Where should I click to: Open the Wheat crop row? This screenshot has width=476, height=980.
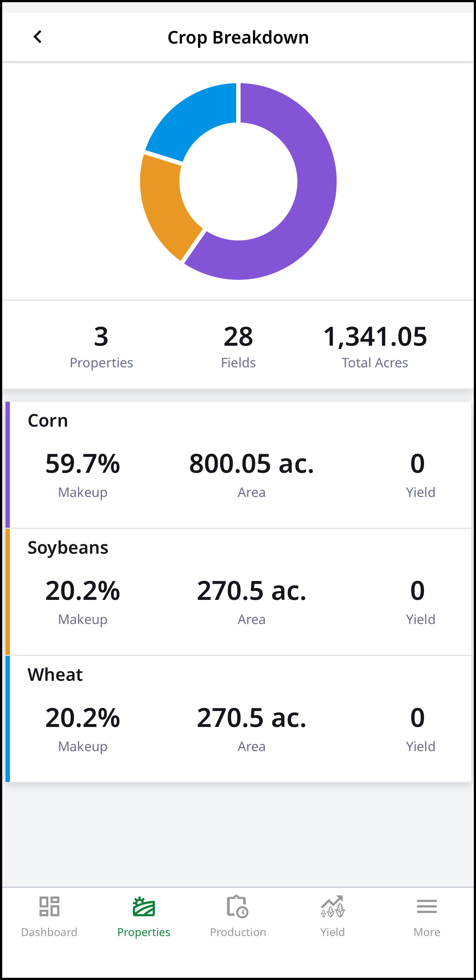pos(238,719)
